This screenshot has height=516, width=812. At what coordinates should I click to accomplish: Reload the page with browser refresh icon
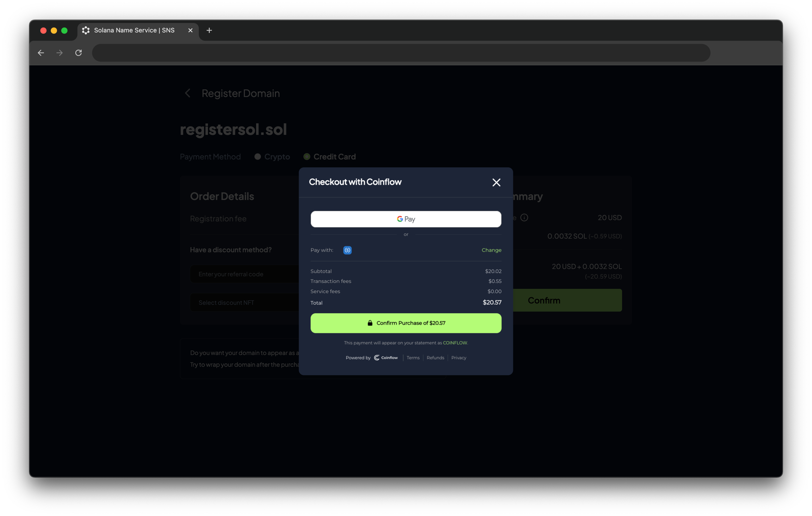79,53
